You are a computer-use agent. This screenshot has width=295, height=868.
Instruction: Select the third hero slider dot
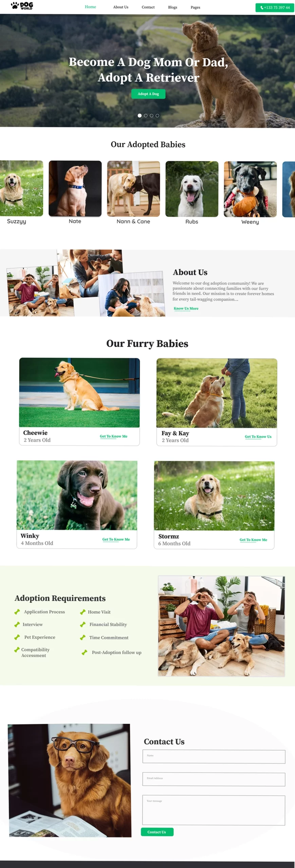(x=151, y=116)
